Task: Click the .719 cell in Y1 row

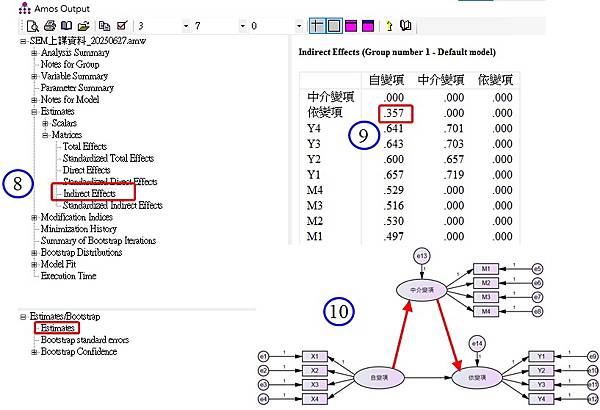Action: coord(454,175)
